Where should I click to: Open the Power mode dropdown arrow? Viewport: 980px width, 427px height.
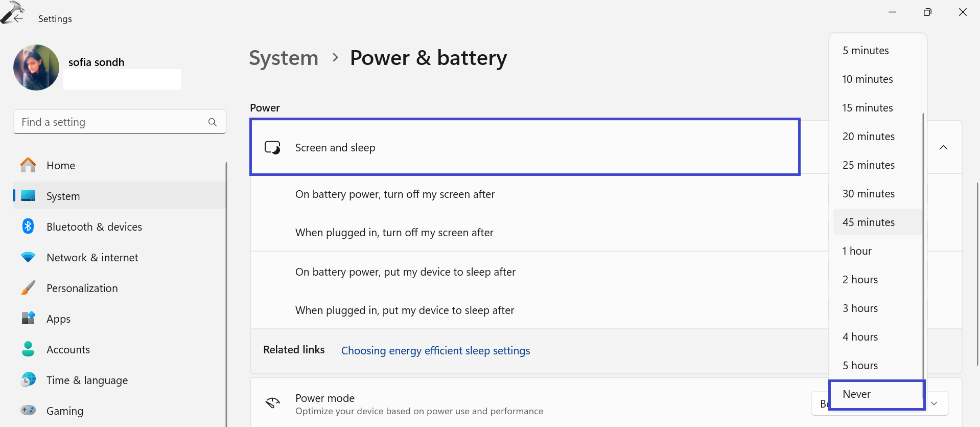[x=934, y=403]
